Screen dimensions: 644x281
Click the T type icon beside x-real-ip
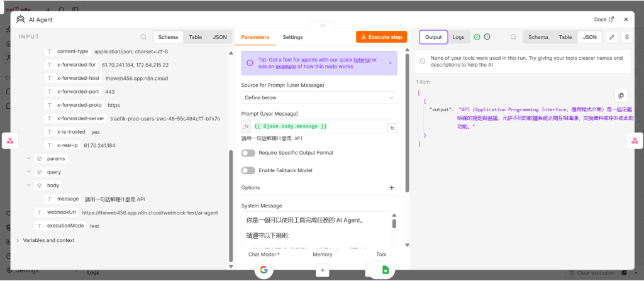pyautogui.click(x=49, y=145)
